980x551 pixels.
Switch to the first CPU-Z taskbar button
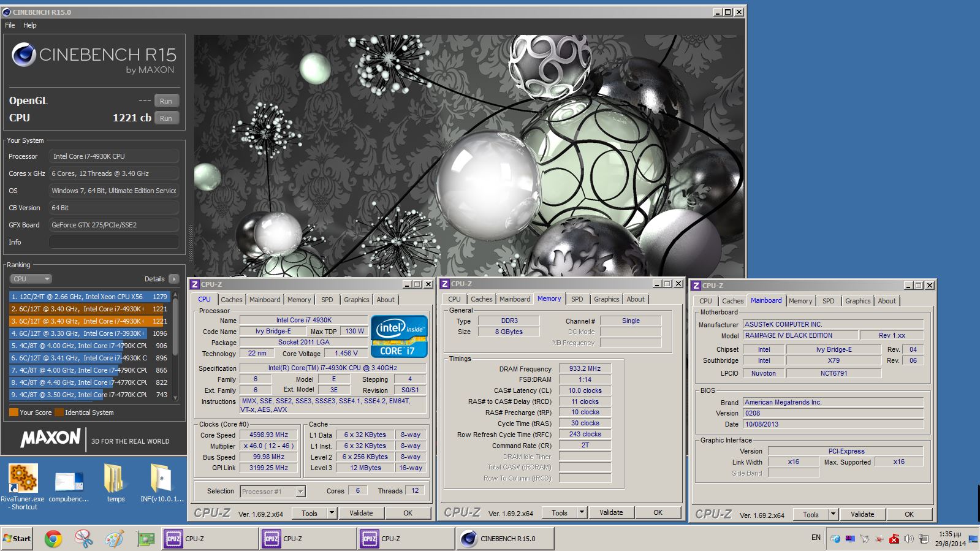(210, 539)
